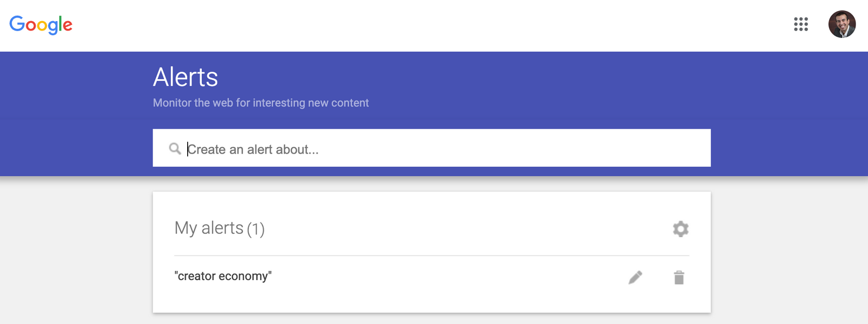Open the Google apps grid menu

pyautogui.click(x=801, y=24)
